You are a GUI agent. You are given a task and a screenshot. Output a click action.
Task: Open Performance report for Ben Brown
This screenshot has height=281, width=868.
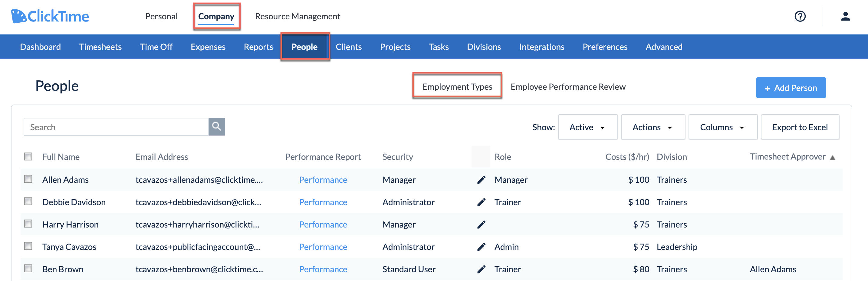pyautogui.click(x=323, y=269)
